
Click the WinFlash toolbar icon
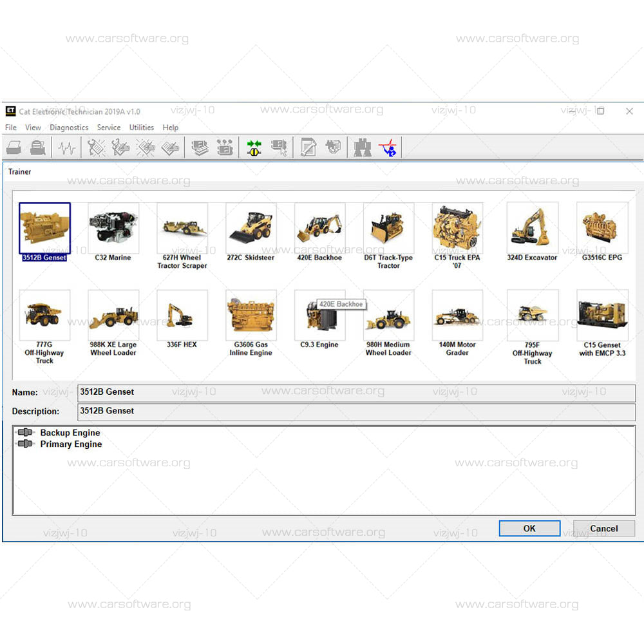click(x=333, y=147)
